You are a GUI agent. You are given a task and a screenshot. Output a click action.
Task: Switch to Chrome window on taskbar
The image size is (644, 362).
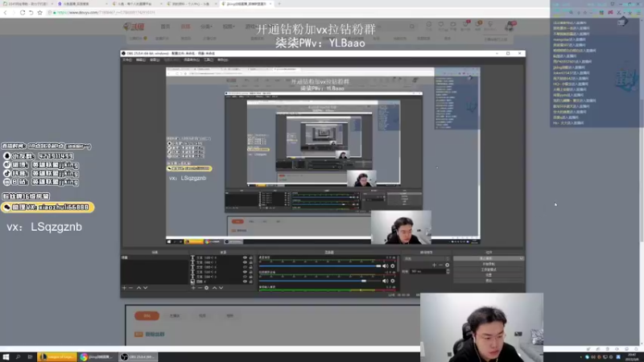pos(97,357)
